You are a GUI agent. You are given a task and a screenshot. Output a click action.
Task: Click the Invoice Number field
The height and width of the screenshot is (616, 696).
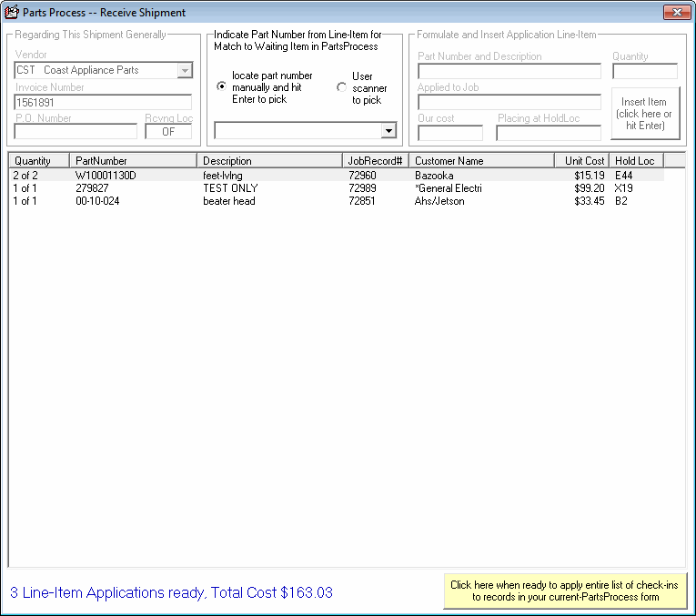click(x=102, y=103)
